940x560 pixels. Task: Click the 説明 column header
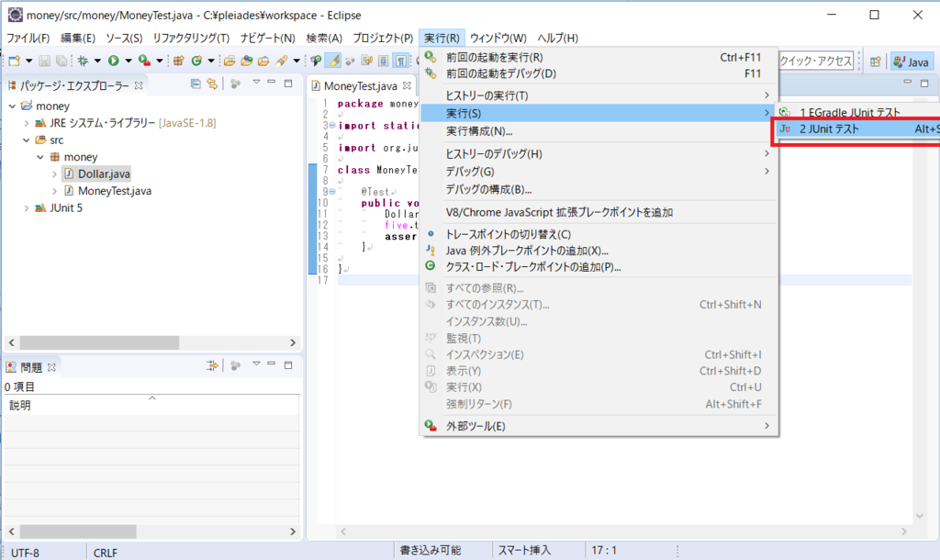click(x=151, y=405)
